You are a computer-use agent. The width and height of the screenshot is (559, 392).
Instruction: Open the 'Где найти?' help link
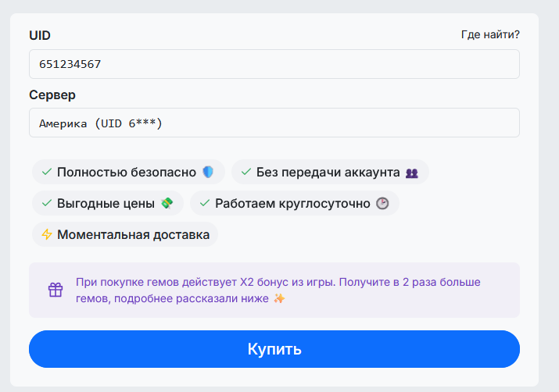tap(490, 34)
